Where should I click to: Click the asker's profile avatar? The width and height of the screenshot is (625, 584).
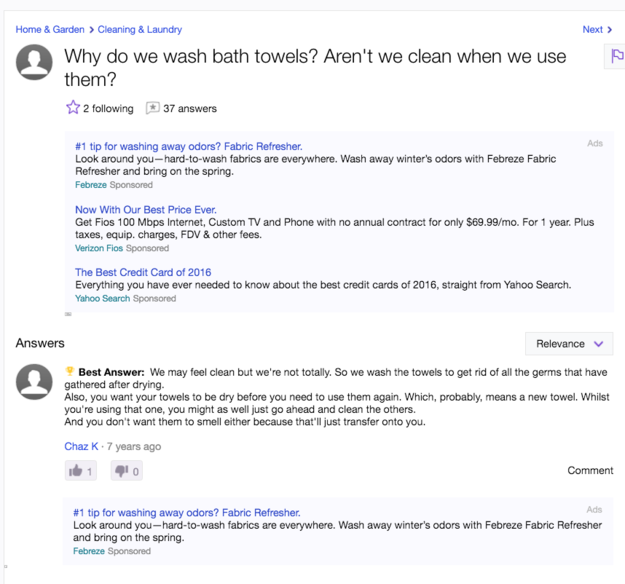[34, 62]
